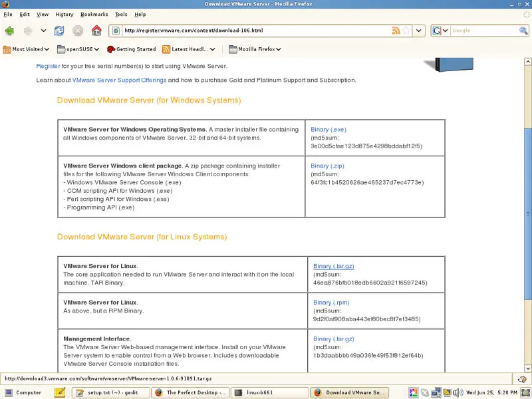
Task: Click into the URL address field
Action: 257,31
